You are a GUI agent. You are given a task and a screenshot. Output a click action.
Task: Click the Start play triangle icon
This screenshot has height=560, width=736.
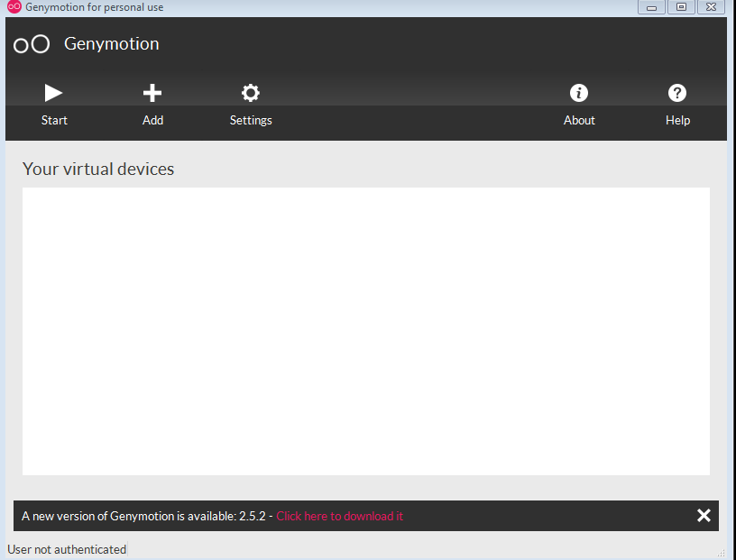[54, 92]
